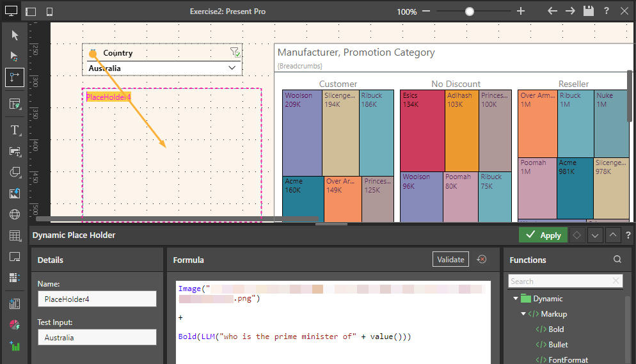This screenshot has width=636, height=364.
Task: Switch to desktop monitor layout view
Action: coord(11,12)
